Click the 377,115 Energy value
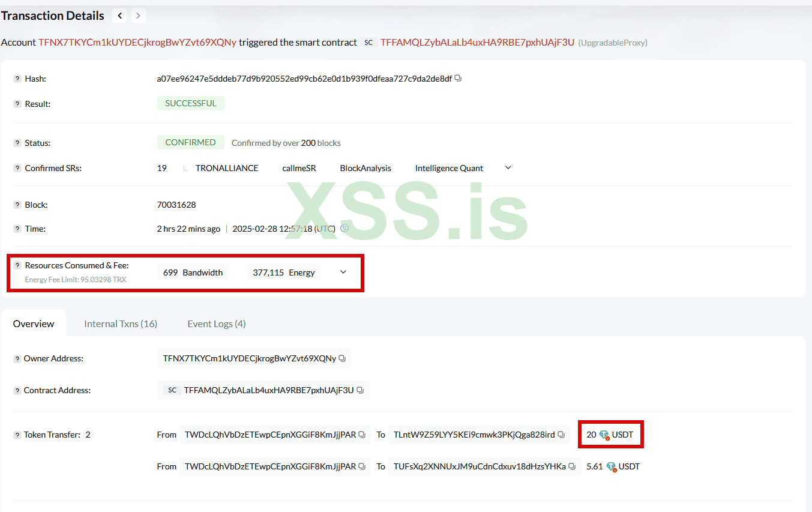Image resolution: width=812 pixels, height=512 pixels. tap(284, 273)
